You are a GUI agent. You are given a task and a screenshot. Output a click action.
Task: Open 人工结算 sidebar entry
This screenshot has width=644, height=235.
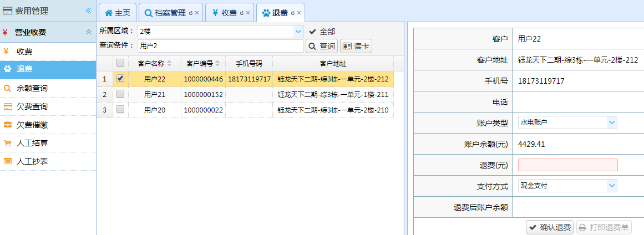[32, 143]
